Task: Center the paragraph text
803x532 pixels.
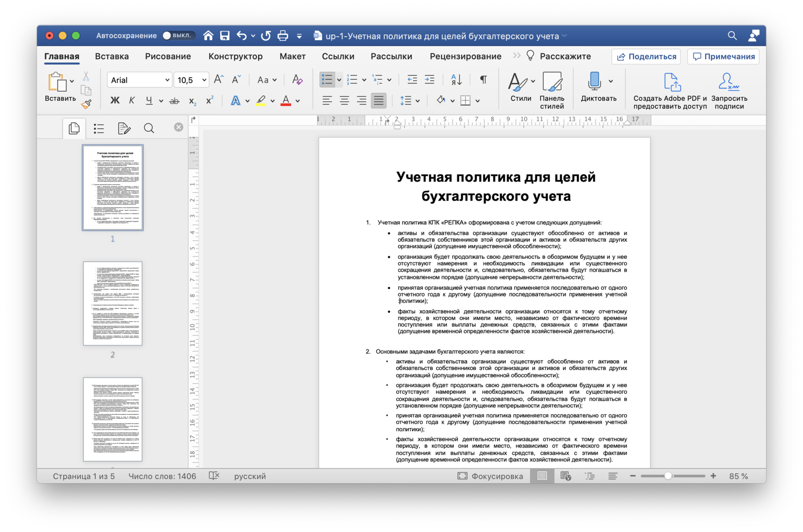Action: (344, 100)
